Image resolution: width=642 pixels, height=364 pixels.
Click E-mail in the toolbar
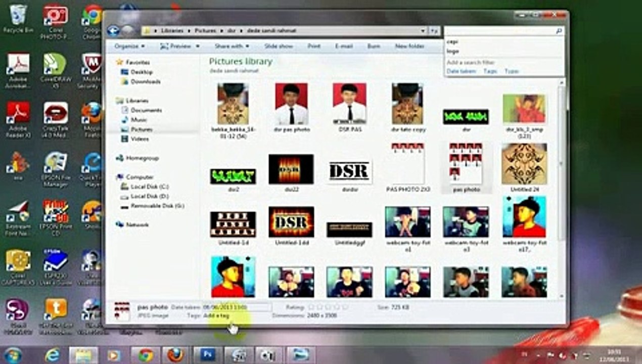pyautogui.click(x=344, y=46)
